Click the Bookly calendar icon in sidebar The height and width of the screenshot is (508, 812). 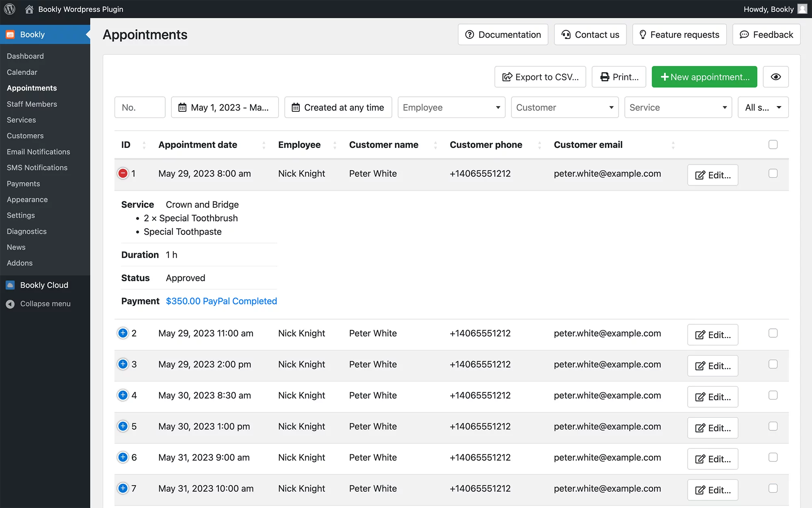tap(11, 35)
